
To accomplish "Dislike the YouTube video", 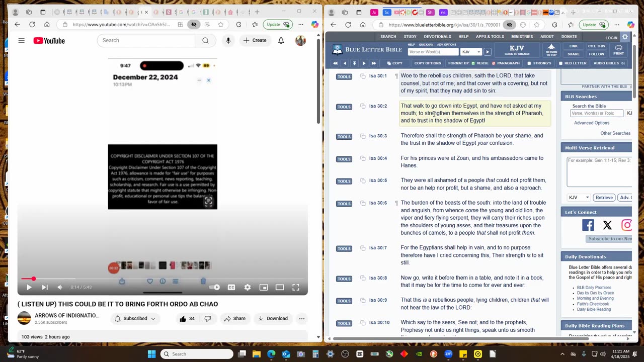I will coord(207,318).
